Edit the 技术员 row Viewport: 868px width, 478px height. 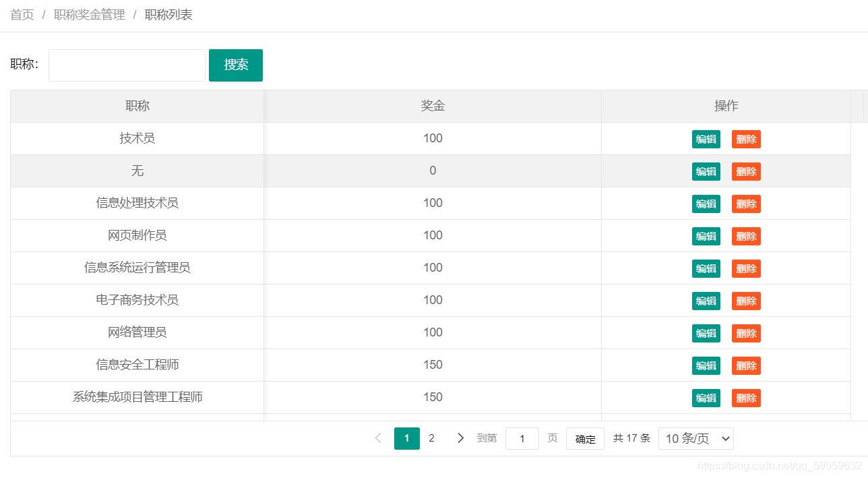[x=706, y=140]
